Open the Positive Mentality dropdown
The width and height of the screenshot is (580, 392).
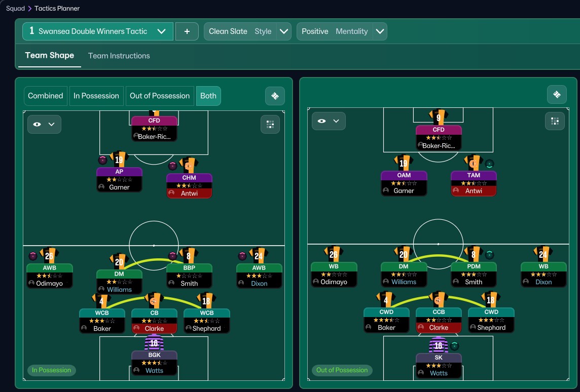(380, 31)
